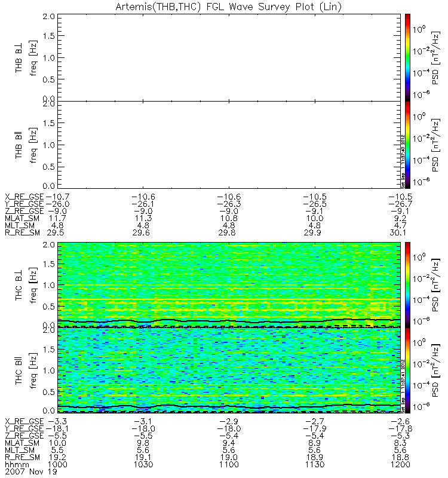Click Y_RE_GSE value "-26.3"
This screenshot has height=478, width=448.
click(229, 204)
